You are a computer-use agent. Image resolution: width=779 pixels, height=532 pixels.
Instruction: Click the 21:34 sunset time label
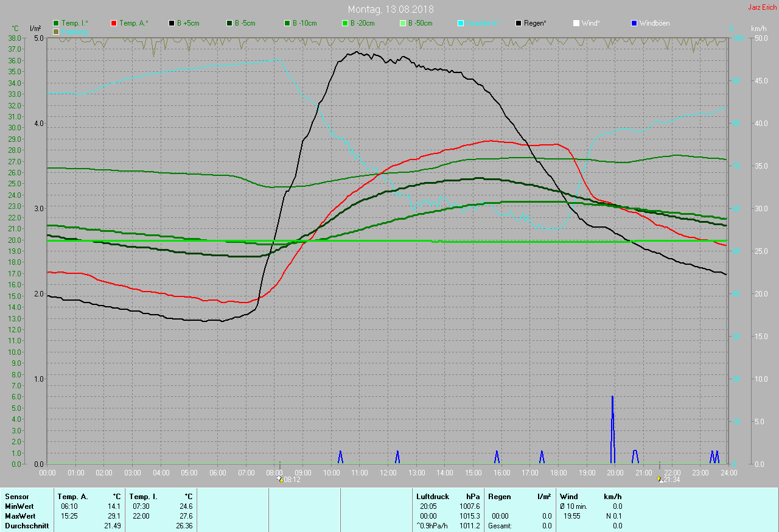pos(672,480)
